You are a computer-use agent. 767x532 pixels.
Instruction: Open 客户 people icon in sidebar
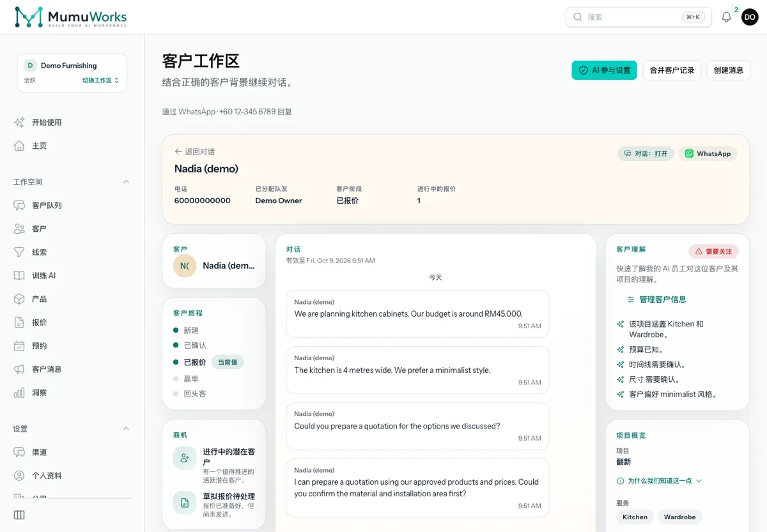(x=19, y=229)
